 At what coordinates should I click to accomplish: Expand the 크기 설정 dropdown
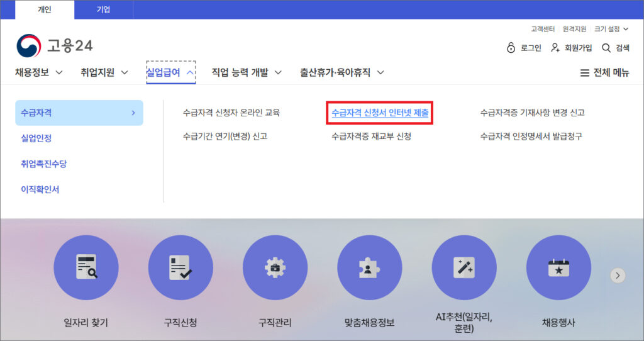point(611,29)
